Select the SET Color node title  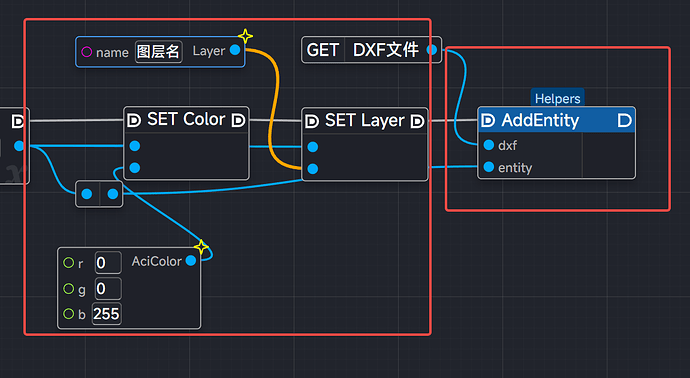coord(186,119)
